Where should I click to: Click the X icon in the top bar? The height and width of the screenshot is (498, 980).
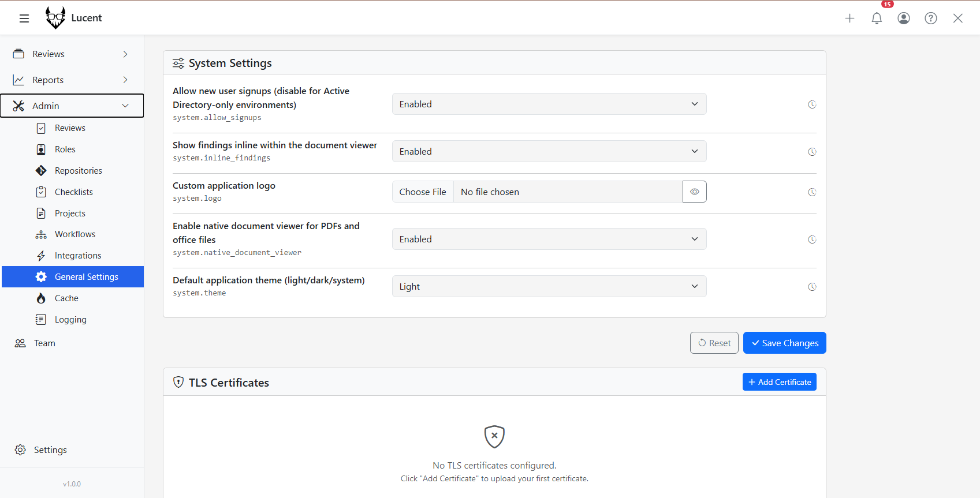958,18
